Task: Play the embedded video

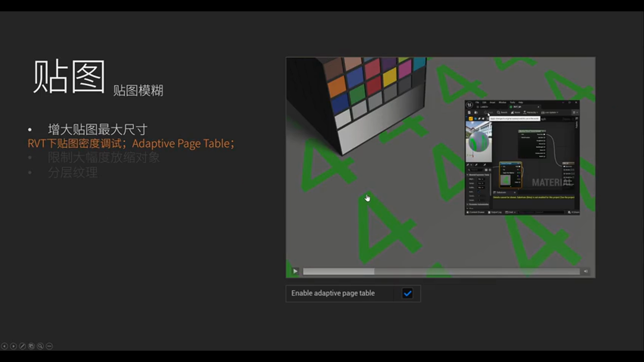Action: click(295, 271)
